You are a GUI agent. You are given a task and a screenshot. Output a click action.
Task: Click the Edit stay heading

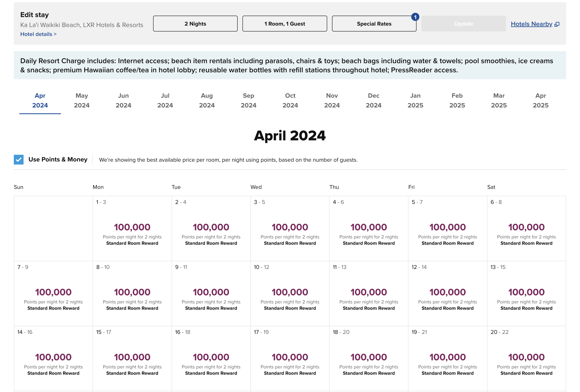[35, 15]
